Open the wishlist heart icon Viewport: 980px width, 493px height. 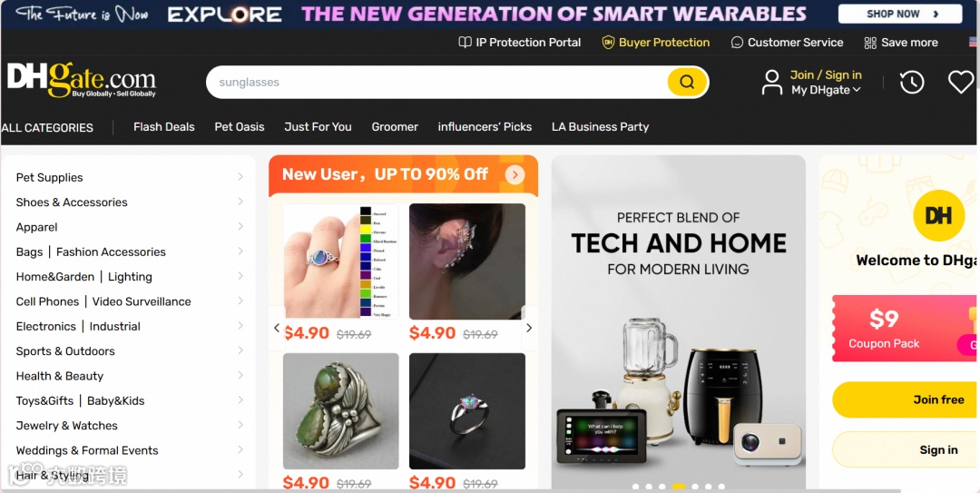coord(961,82)
